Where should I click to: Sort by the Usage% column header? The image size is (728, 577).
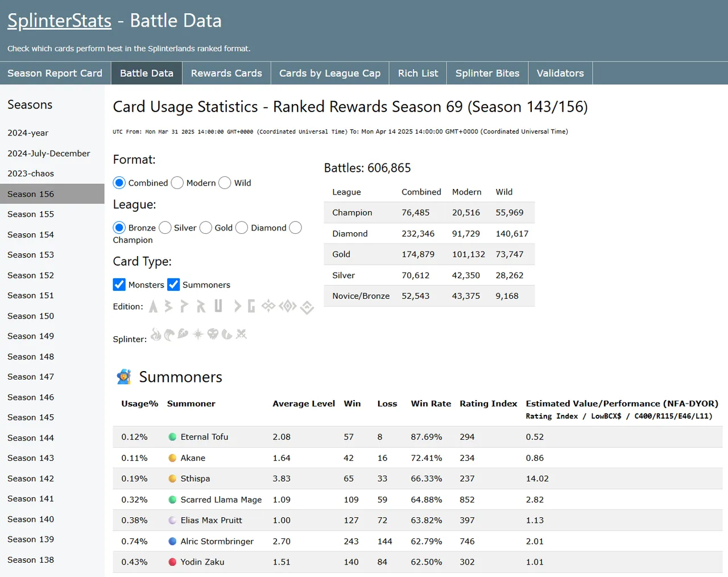click(x=140, y=403)
